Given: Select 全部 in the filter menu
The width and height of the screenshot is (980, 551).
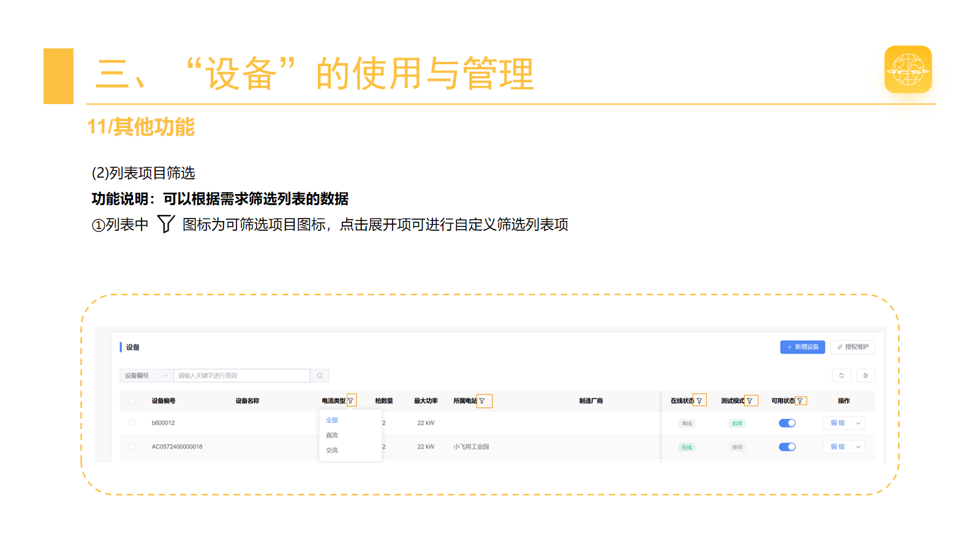Looking at the screenshot, I should click(x=332, y=420).
